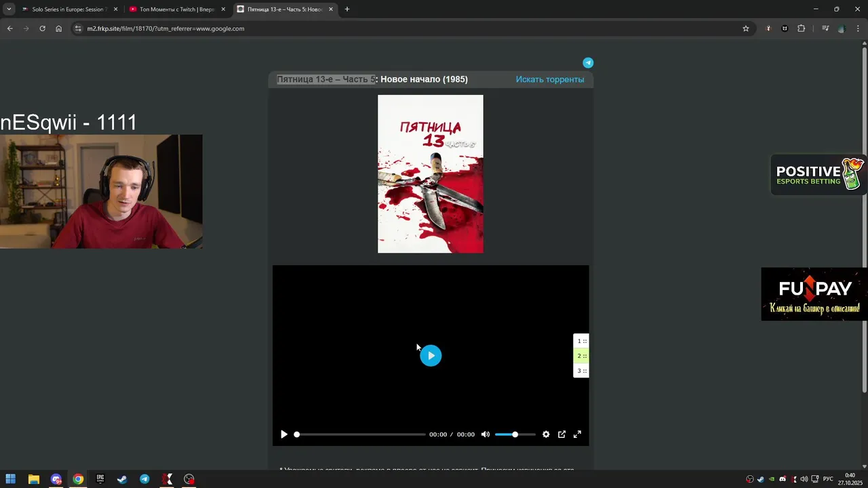The image size is (868, 488).
Task: Open OBS Studio from the taskbar
Action: point(189,479)
